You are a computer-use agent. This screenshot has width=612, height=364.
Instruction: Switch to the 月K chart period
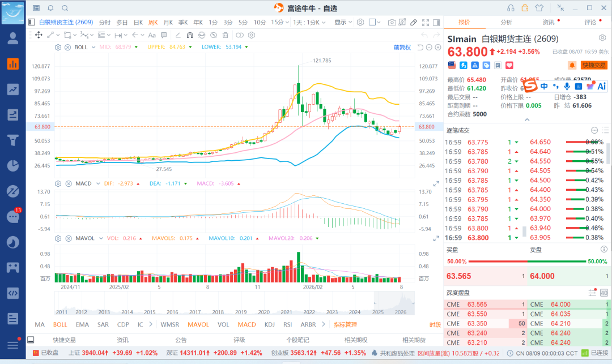coord(168,22)
